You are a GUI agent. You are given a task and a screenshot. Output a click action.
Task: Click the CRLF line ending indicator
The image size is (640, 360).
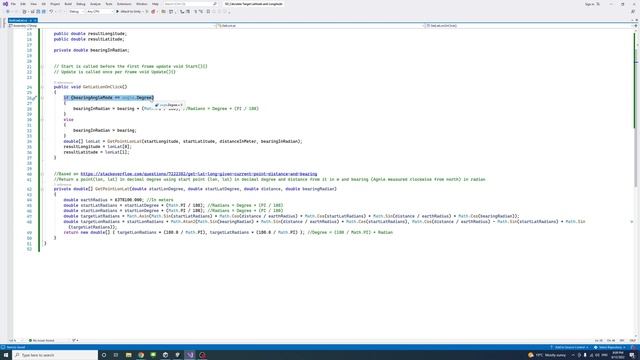tap(633, 340)
